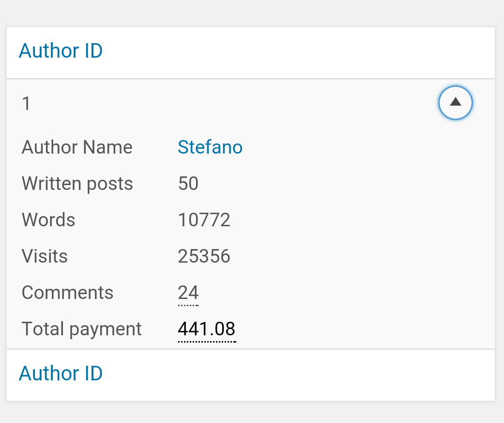The width and height of the screenshot is (504, 423).
Task: Select the Words count 10772
Action: pos(204,220)
